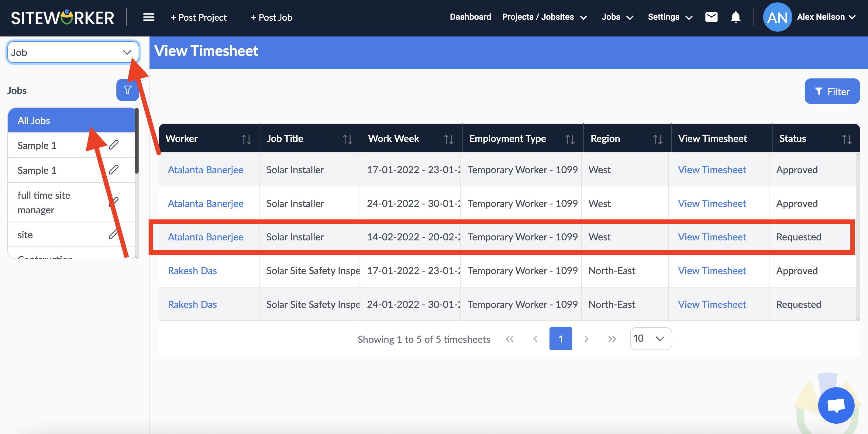
Task: Go to first page of timesheets
Action: (509, 339)
